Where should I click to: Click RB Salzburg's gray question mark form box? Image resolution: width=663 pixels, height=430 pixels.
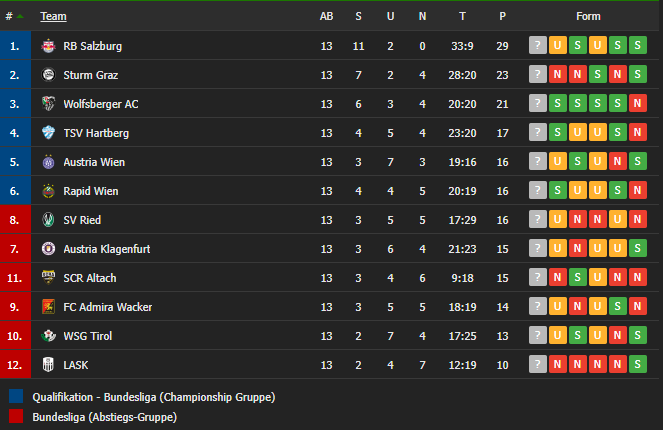click(x=537, y=45)
